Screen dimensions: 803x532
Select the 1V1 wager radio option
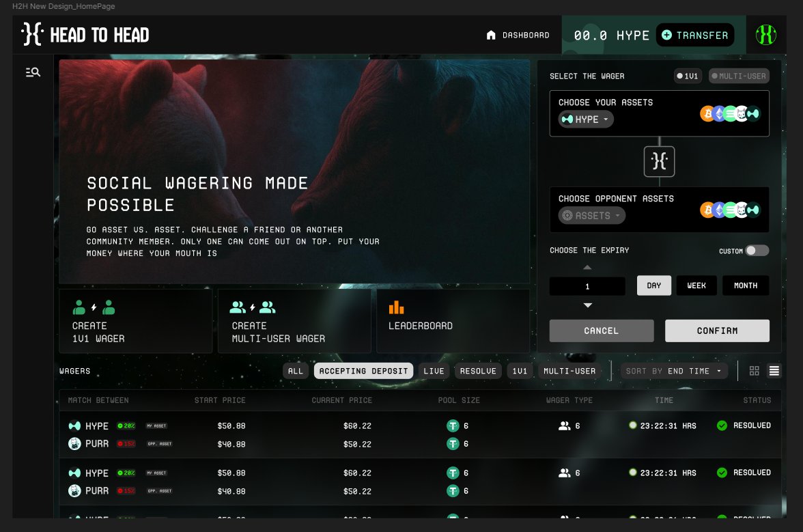(x=688, y=76)
